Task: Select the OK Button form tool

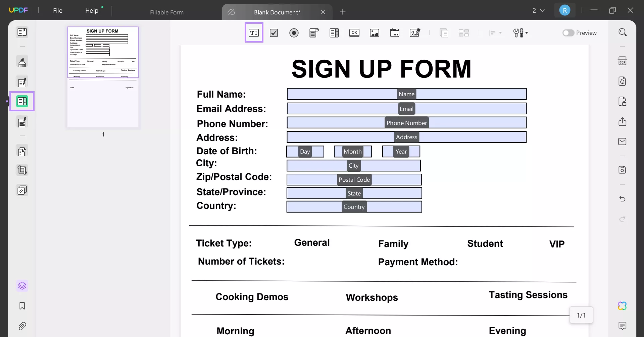Action: coord(354,33)
